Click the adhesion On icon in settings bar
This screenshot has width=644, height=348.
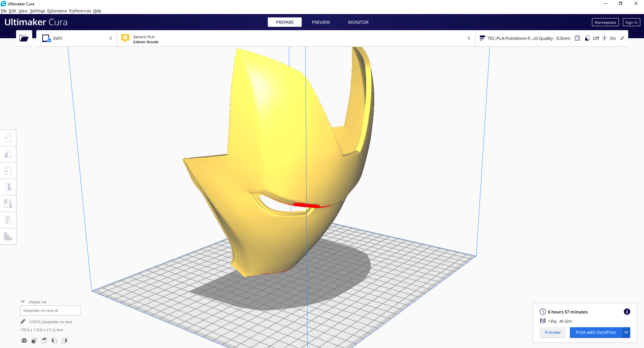pyautogui.click(x=604, y=38)
